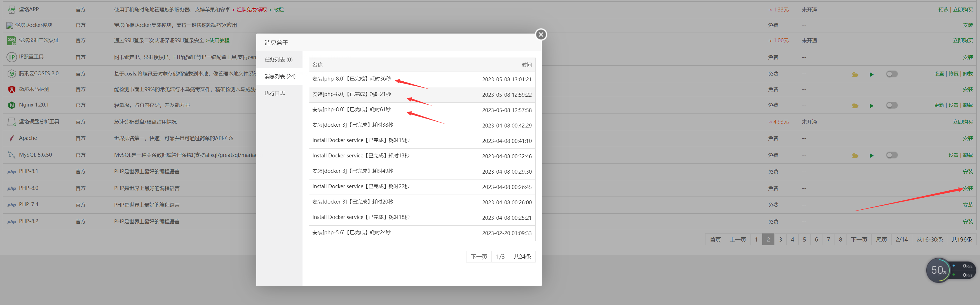Click the PHP-8.2 php icon
This screenshot has width=980, height=305.
pos(12,221)
